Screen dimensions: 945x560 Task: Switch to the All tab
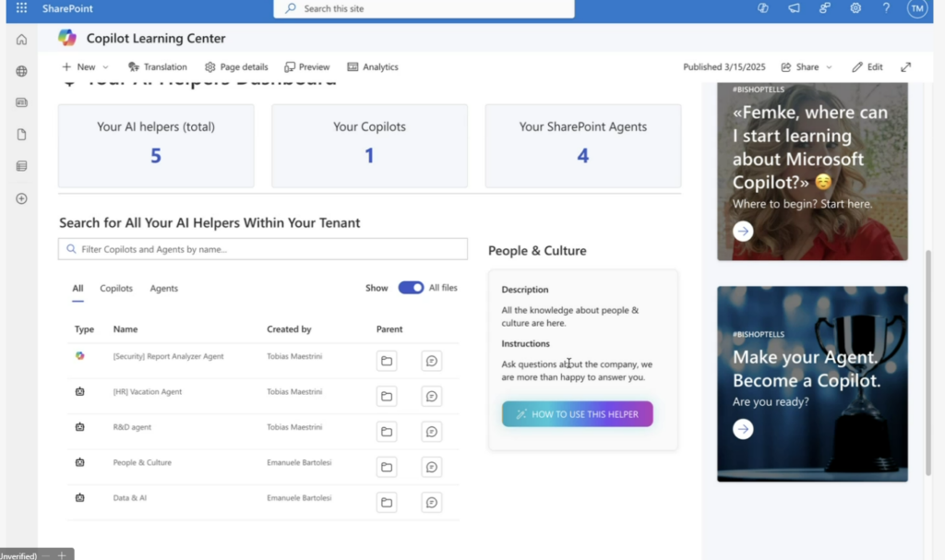[78, 288]
